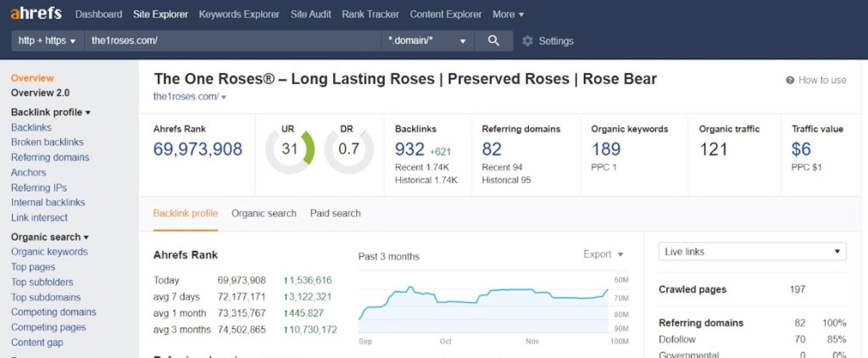Image resolution: width=868 pixels, height=358 pixels.
Task: Open Broken backlinks in the sidebar
Action: point(47,143)
